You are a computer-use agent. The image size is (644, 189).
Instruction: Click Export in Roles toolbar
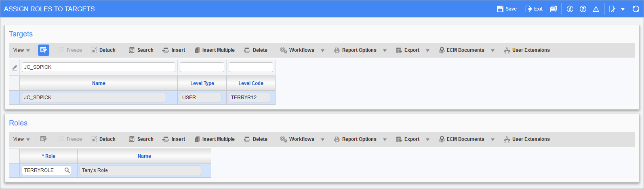coord(408,139)
